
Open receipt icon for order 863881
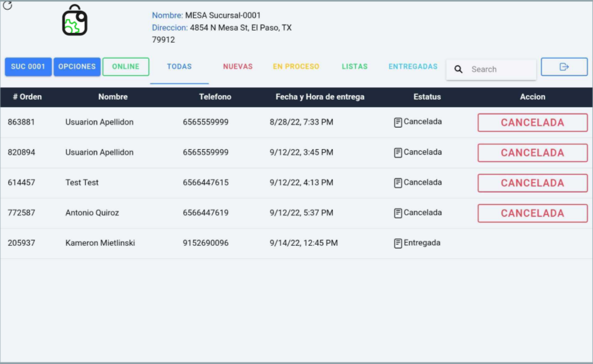[x=398, y=122]
